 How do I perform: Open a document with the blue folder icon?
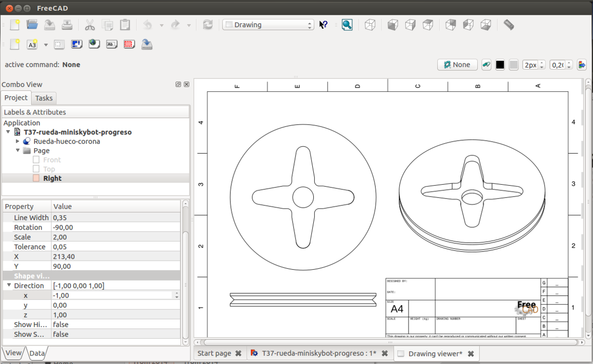[x=32, y=25]
